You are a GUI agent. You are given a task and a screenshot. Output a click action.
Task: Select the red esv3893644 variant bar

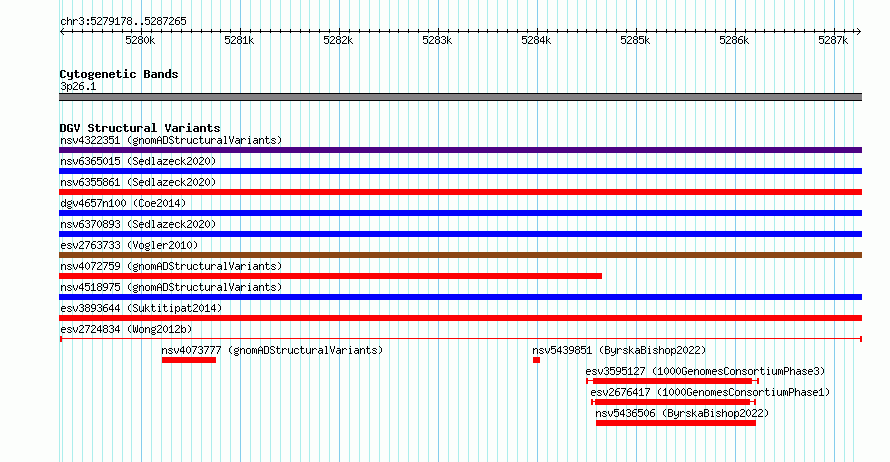460,318
